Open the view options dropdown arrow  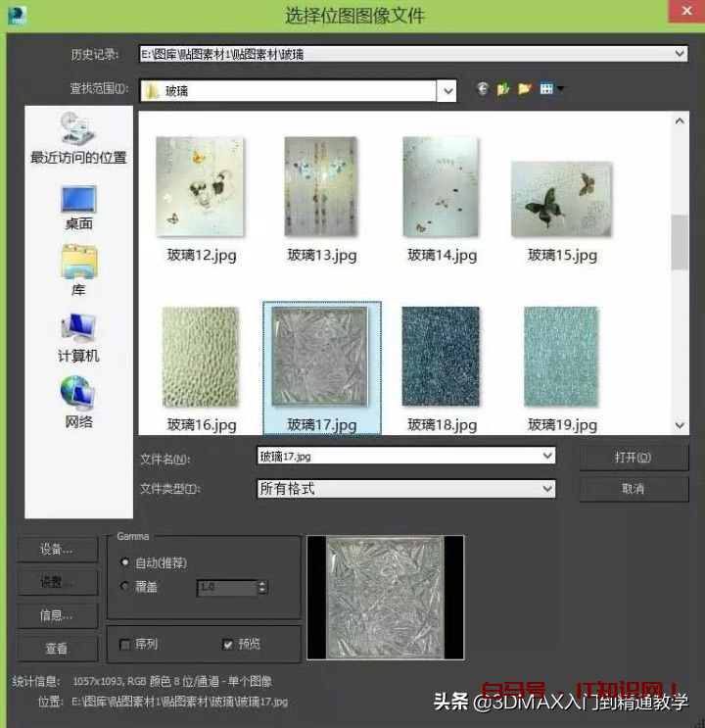(560, 88)
